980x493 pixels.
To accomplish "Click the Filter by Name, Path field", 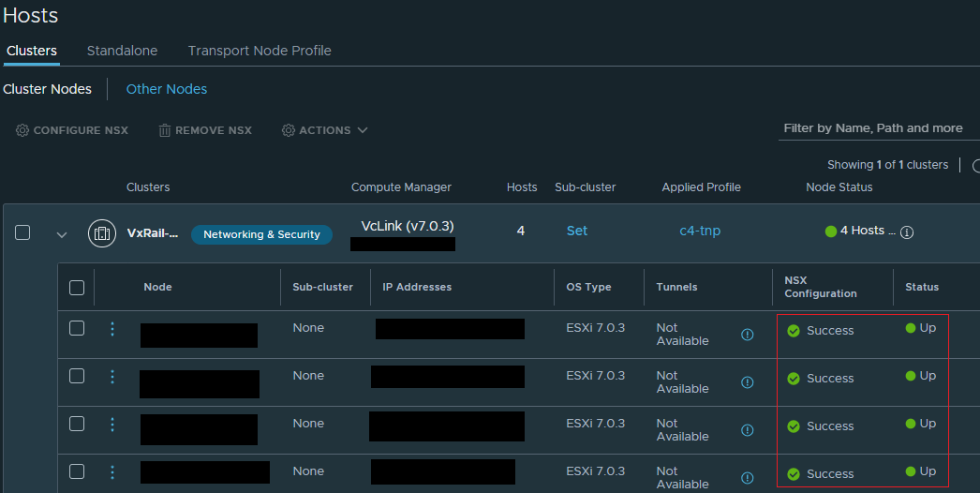I will pyautogui.click(x=878, y=128).
